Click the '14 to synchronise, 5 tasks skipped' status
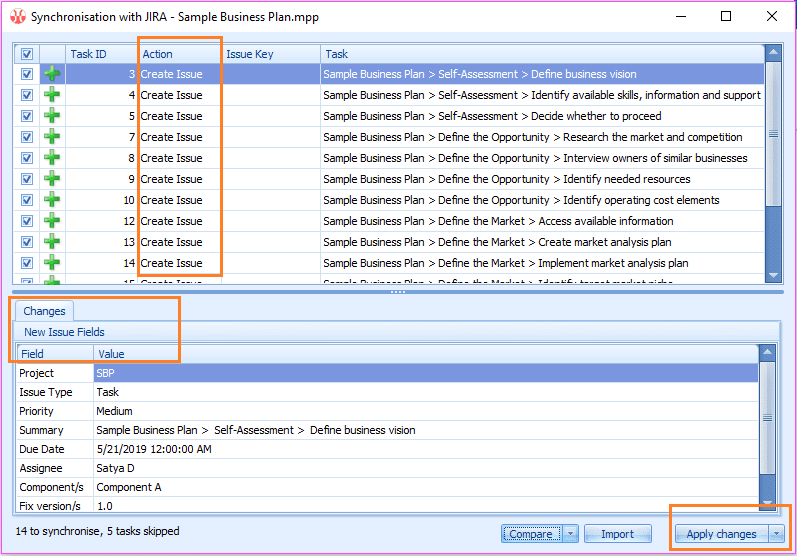The width and height of the screenshot is (797, 556). [x=97, y=531]
